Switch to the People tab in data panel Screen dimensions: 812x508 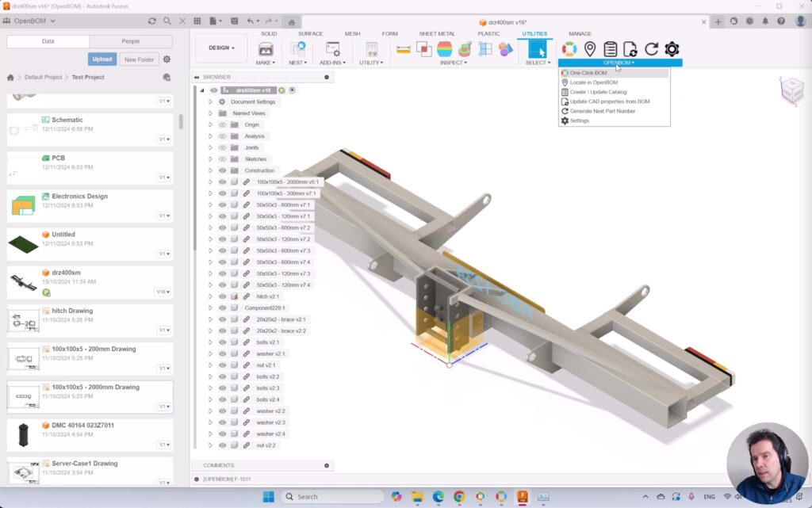point(131,41)
